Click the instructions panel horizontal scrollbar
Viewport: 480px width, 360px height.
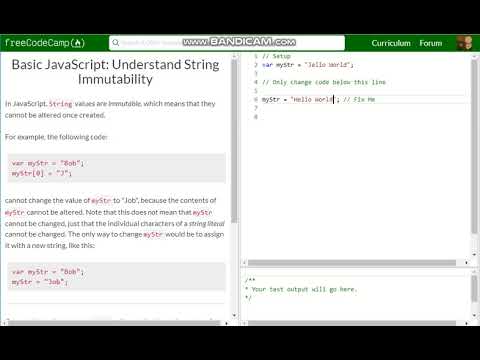(x=114, y=323)
